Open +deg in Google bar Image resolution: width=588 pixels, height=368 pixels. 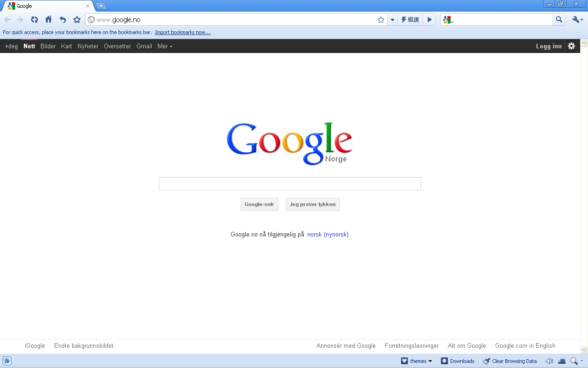(x=11, y=46)
